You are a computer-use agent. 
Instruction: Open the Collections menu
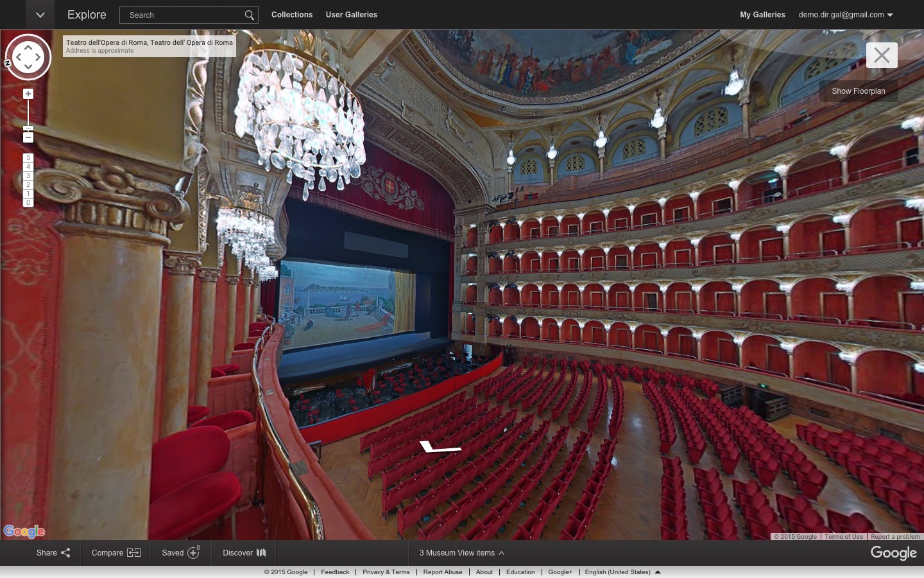[292, 15]
